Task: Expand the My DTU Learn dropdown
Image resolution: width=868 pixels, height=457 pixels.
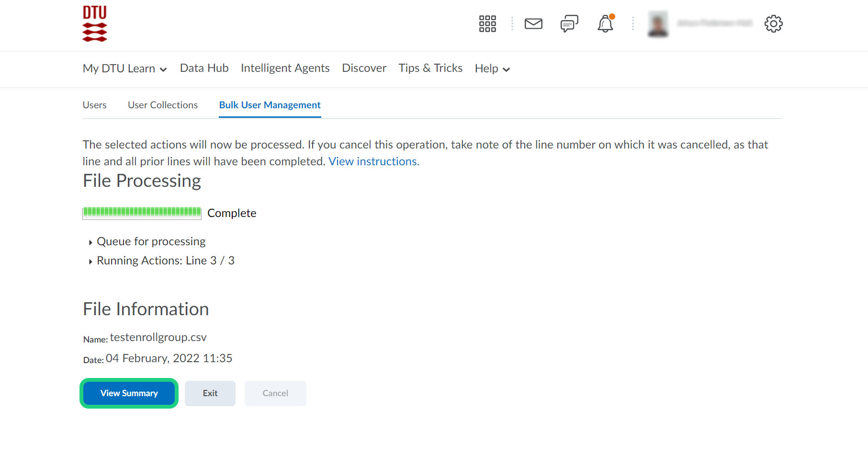Action: click(124, 69)
